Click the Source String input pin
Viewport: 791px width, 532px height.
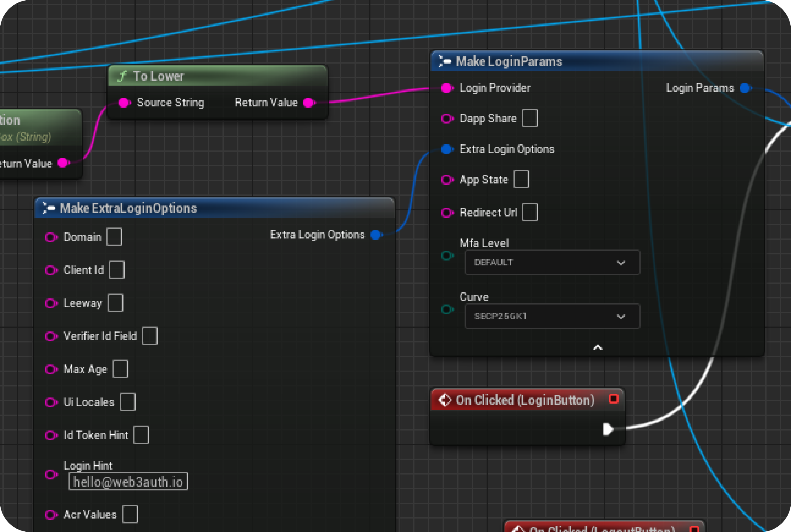tap(124, 103)
